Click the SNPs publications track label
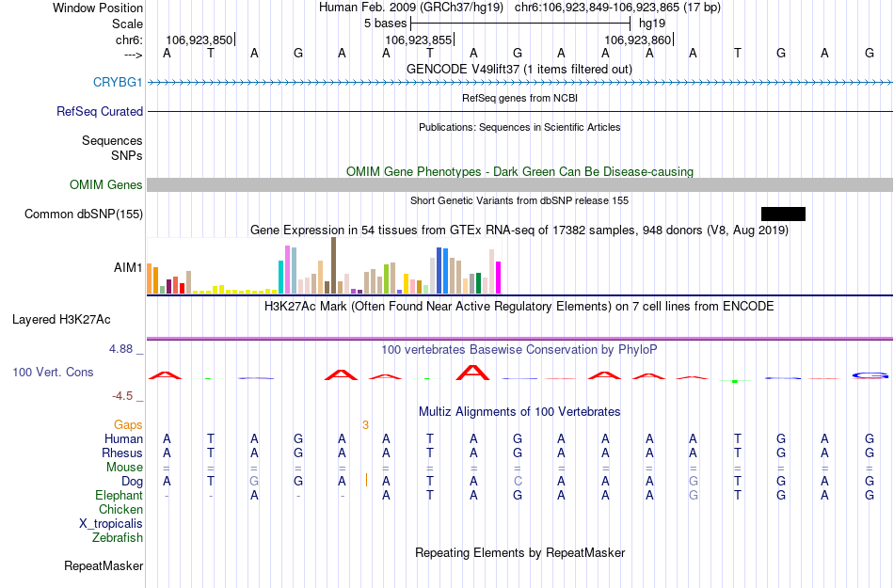The image size is (894, 588). [127, 155]
